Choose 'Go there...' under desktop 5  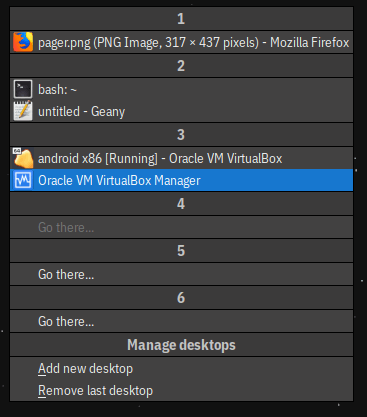pyautogui.click(x=181, y=274)
